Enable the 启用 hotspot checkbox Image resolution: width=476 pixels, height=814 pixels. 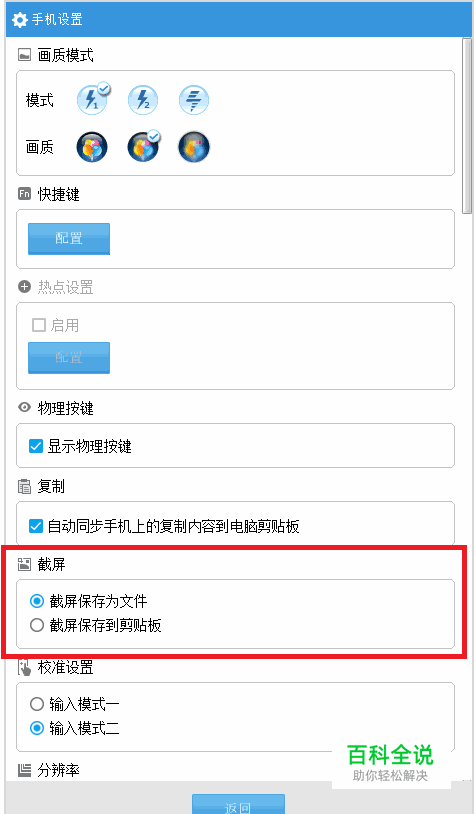click(x=39, y=325)
